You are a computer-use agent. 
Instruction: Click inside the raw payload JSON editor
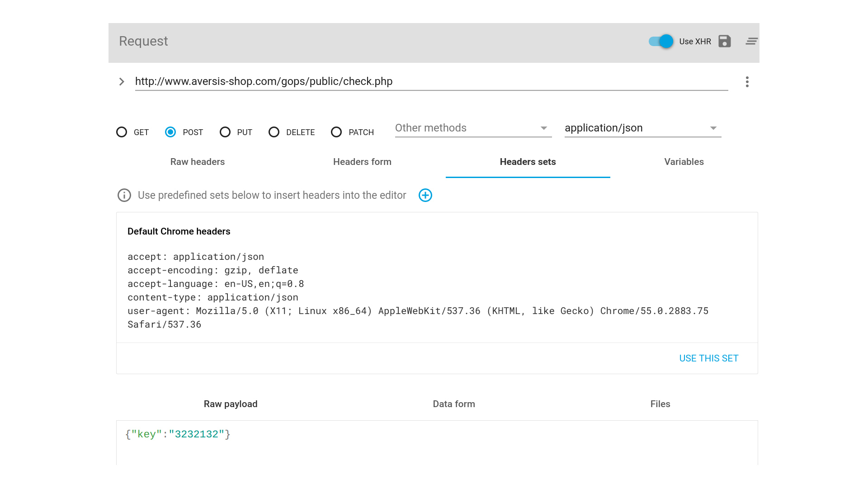pos(437,443)
